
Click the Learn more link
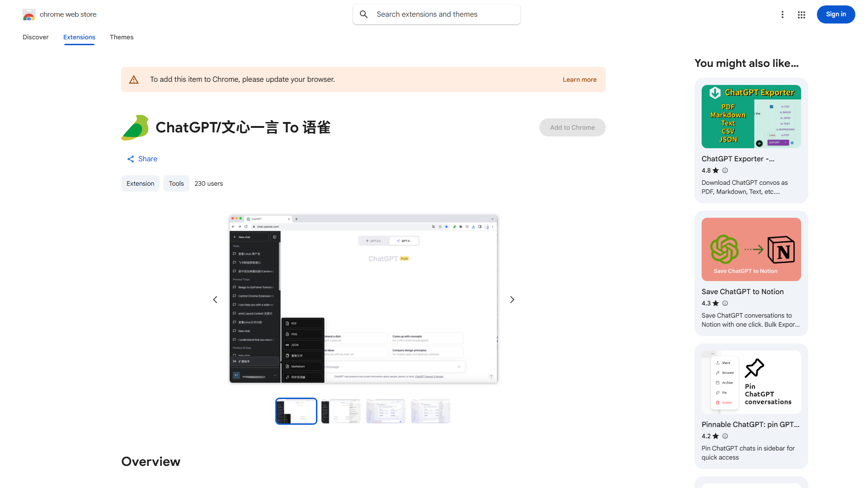click(579, 80)
